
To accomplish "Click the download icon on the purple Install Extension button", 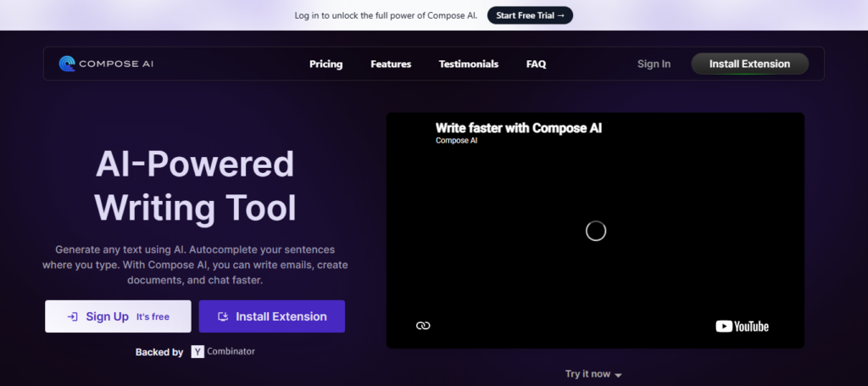I will [223, 316].
